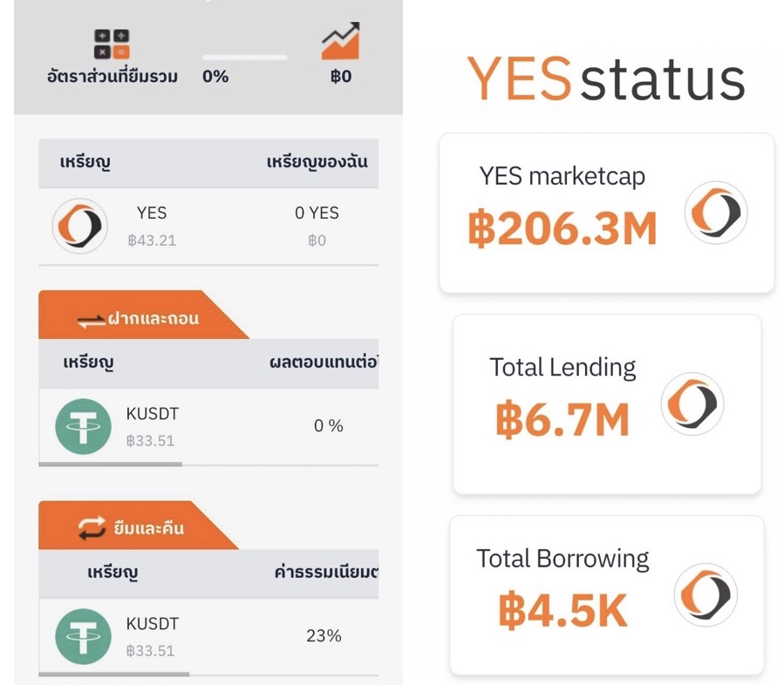Click the calculator icon at top
Image resolution: width=784 pixels, height=685 pixels.
[x=112, y=44]
